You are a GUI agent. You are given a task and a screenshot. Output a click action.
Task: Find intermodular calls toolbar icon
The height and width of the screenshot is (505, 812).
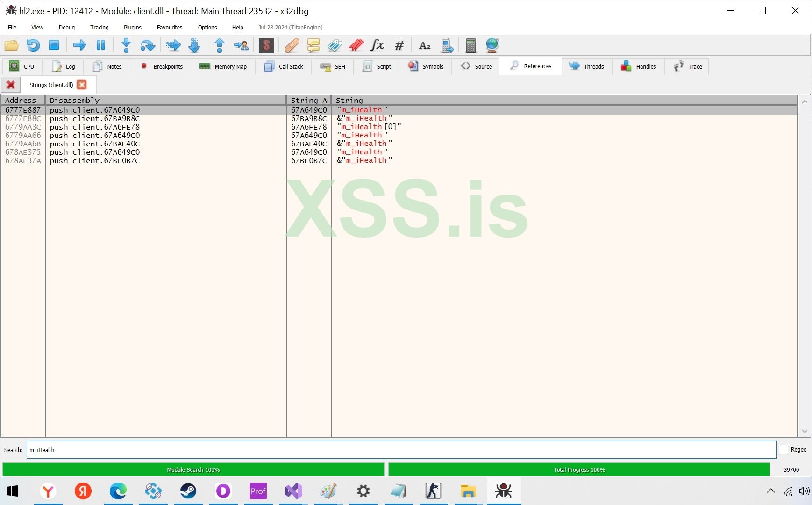[447, 45]
